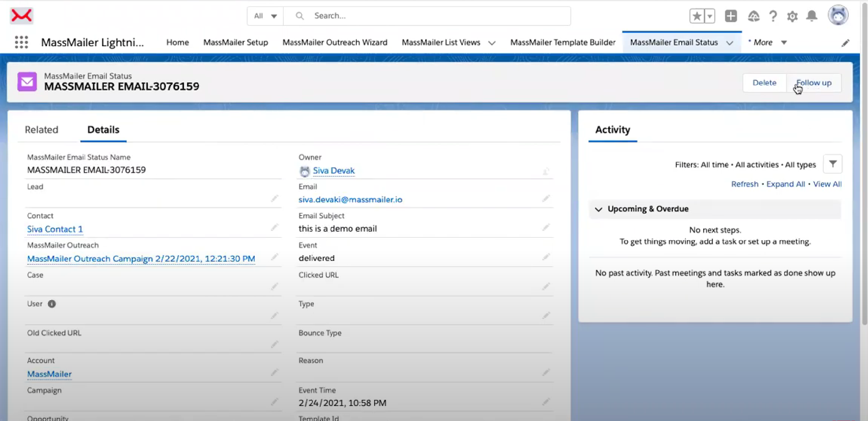Expand MassMailer List Views tab chevron
This screenshot has width=868, height=421.
492,43
